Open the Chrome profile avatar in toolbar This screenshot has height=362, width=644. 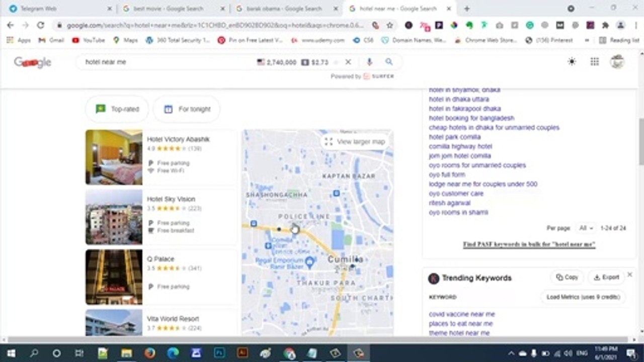pyautogui.click(x=620, y=25)
